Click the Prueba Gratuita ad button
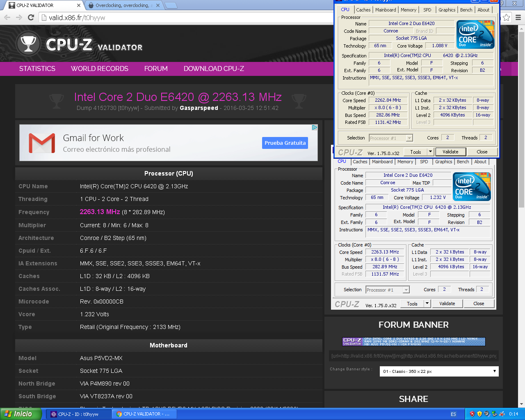The width and height of the screenshot is (525, 420). (285, 143)
